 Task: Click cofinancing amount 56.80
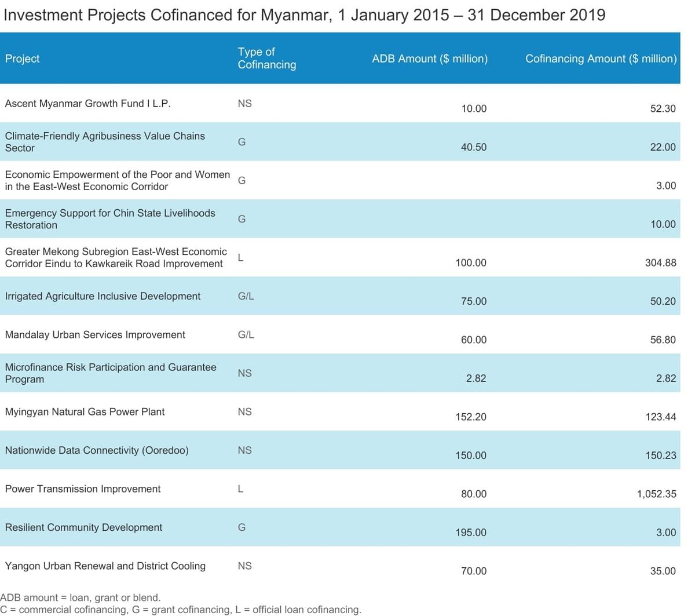click(x=663, y=340)
